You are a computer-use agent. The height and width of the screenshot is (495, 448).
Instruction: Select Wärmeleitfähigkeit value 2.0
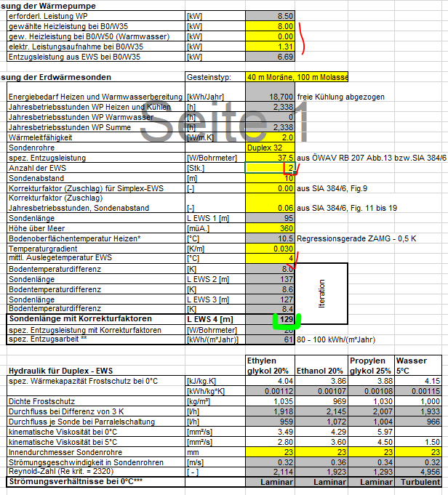[x=270, y=137]
